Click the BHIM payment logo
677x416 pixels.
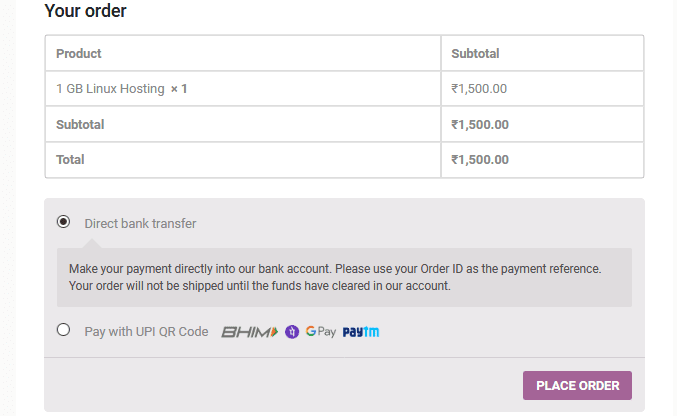[249, 332]
